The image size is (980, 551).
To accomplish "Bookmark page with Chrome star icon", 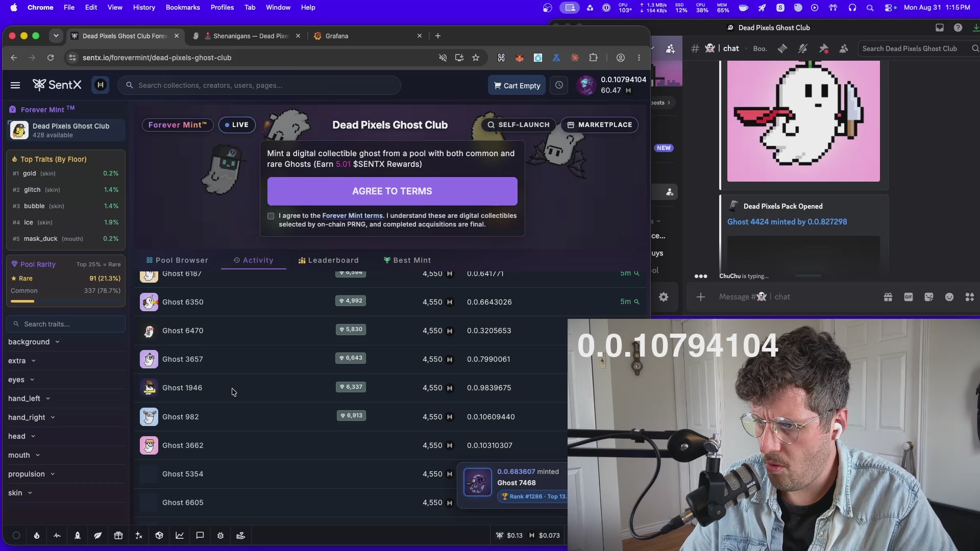I will coord(476,58).
